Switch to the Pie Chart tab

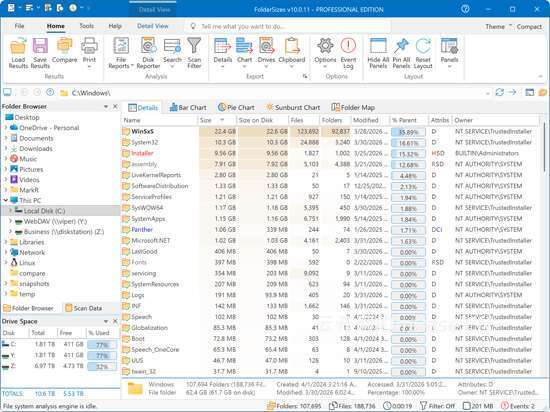point(236,108)
